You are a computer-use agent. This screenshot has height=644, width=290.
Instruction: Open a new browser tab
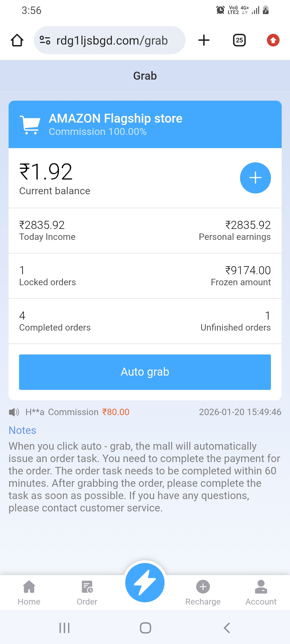[204, 40]
